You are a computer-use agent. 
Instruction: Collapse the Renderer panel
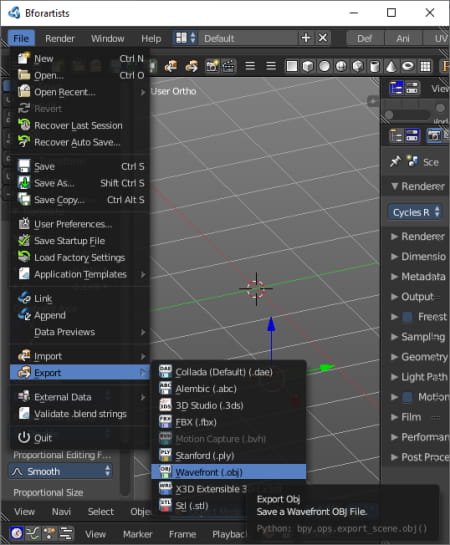[418, 187]
